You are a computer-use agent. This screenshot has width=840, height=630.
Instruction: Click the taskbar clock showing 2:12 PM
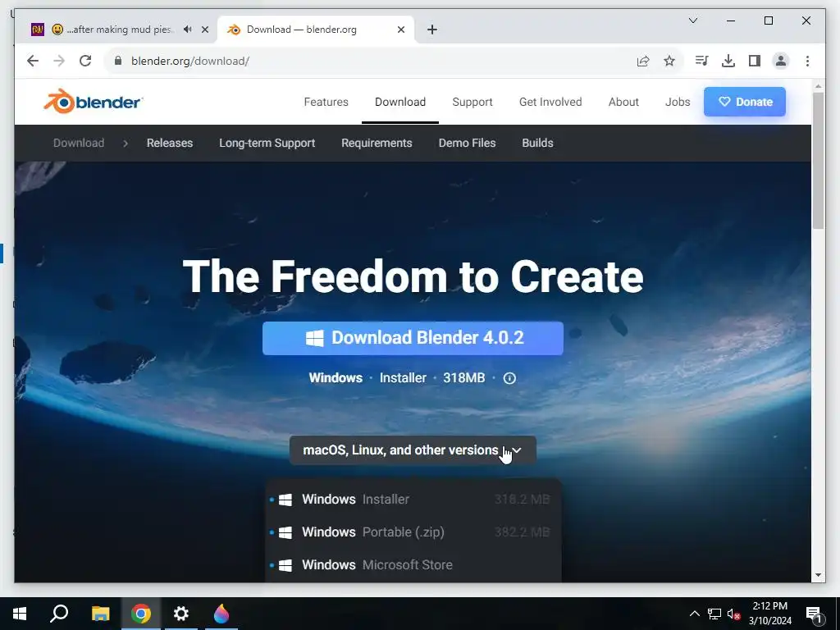[769, 614]
